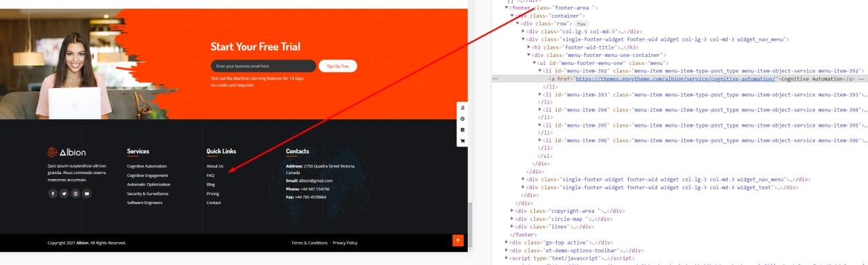868x265 pixels.
Task: Expand the lines div
Action: [512, 226]
